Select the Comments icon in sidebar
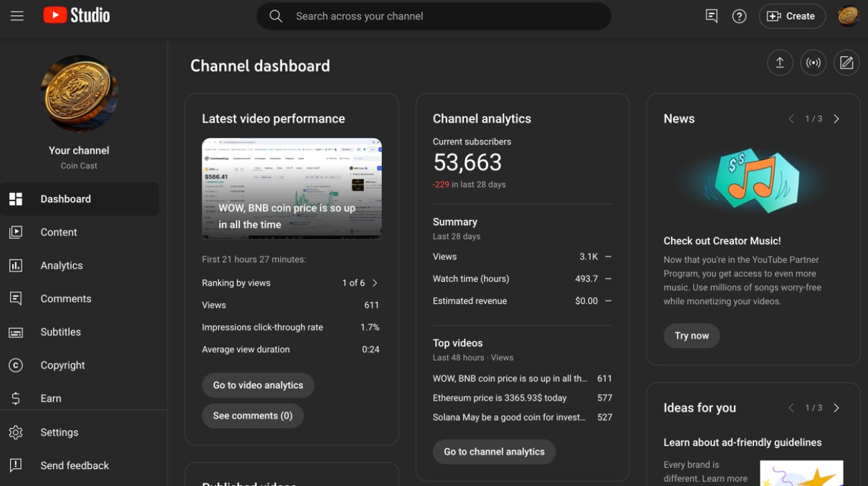 [x=16, y=298]
